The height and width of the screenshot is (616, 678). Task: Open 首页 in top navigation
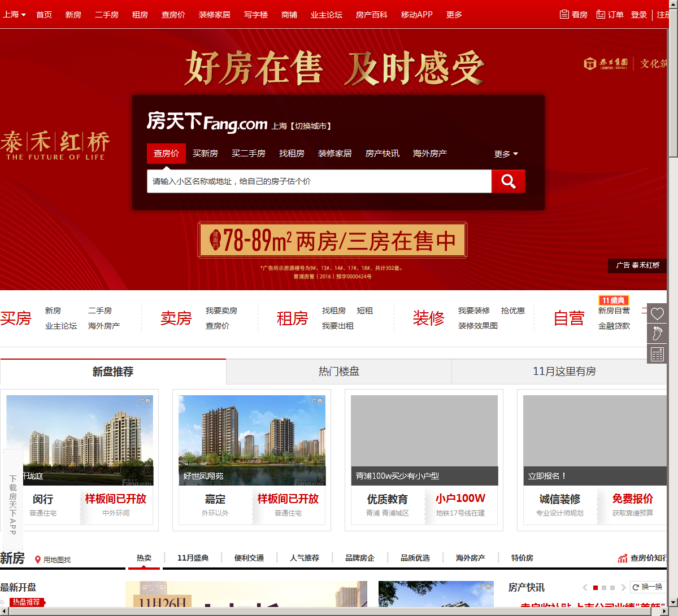click(x=44, y=15)
